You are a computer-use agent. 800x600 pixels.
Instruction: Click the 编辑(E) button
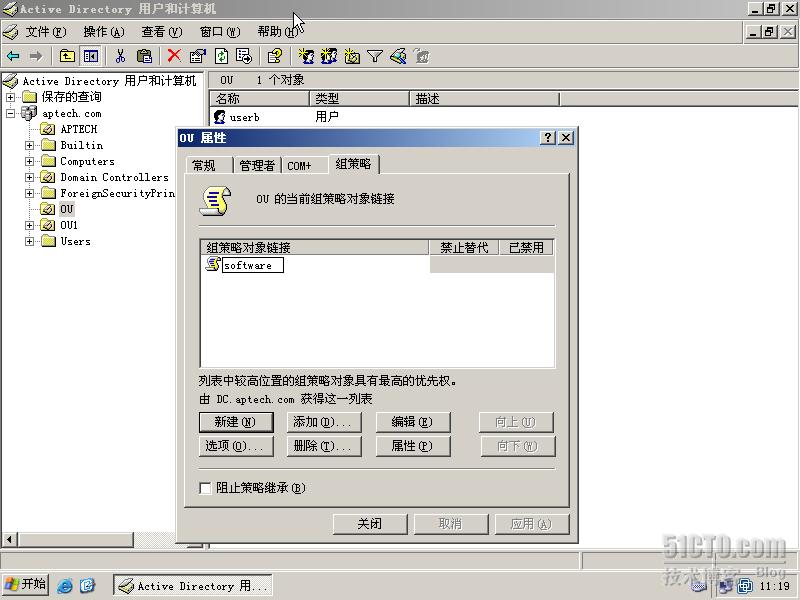coord(413,422)
